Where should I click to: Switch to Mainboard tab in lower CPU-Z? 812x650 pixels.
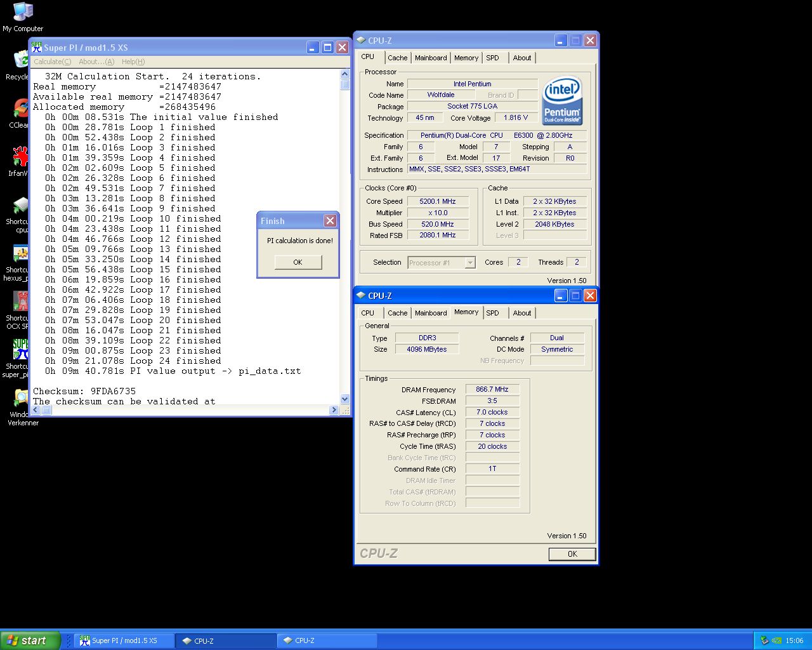431,313
